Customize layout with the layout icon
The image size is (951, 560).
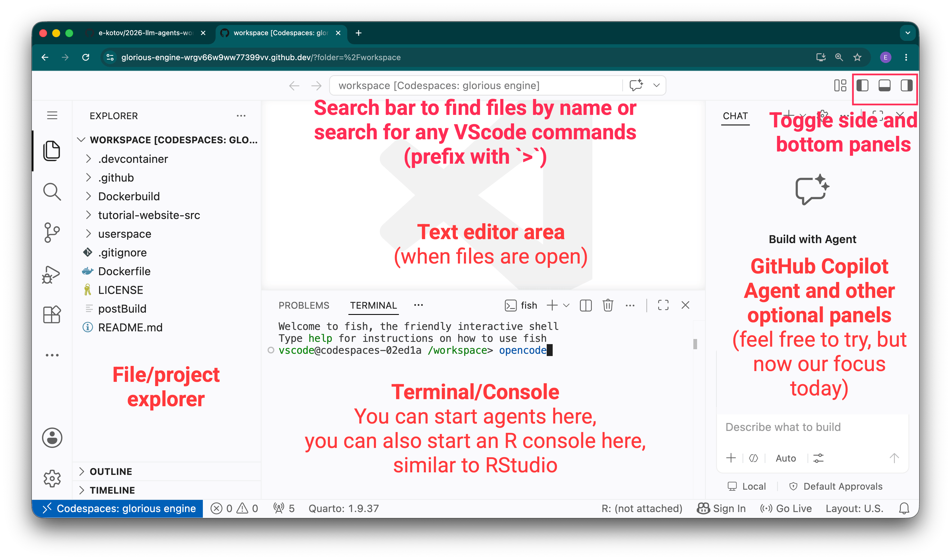[840, 86]
